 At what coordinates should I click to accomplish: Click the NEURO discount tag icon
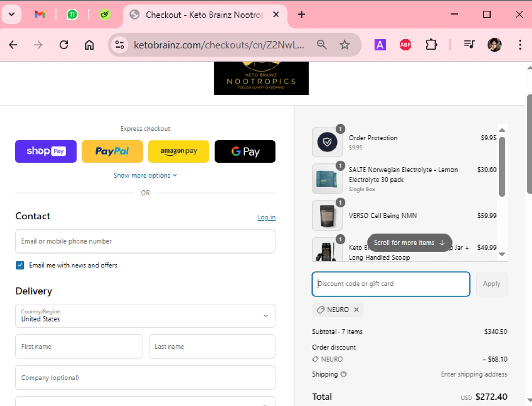pos(321,310)
